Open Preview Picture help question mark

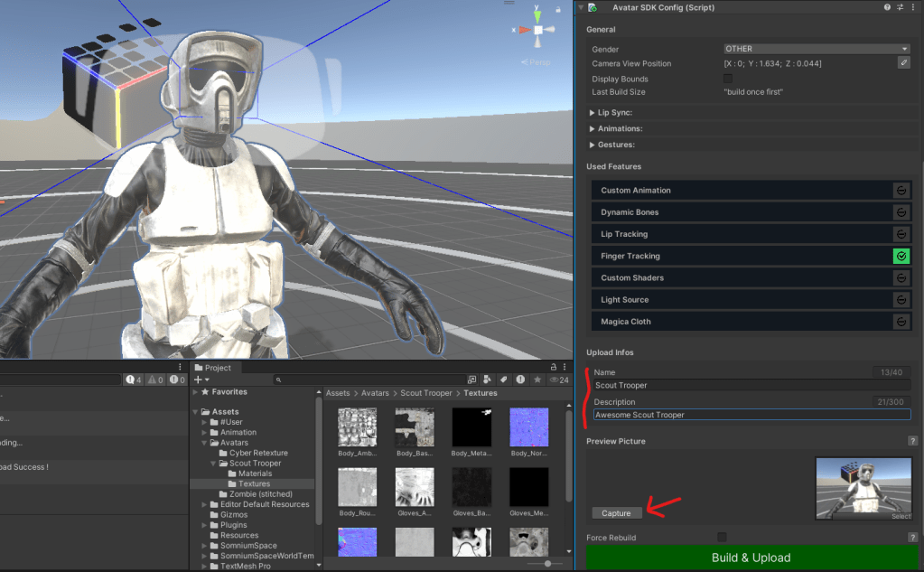point(912,441)
